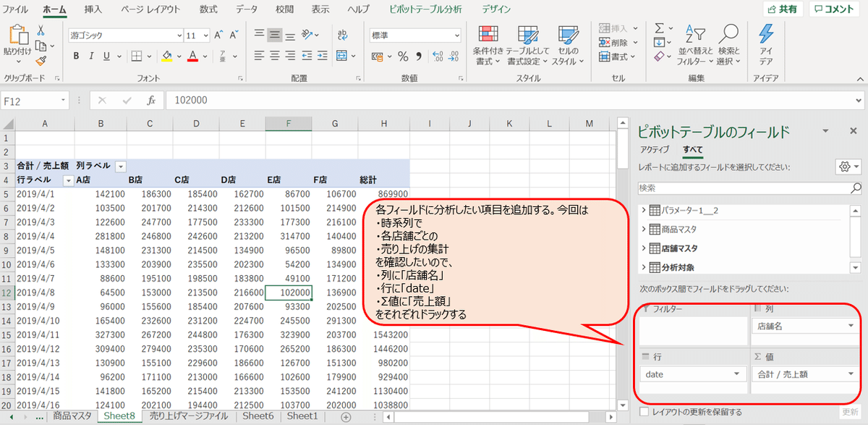Click the center horizontal align icon
Screen dimensions: 868x425
pos(275,56)
